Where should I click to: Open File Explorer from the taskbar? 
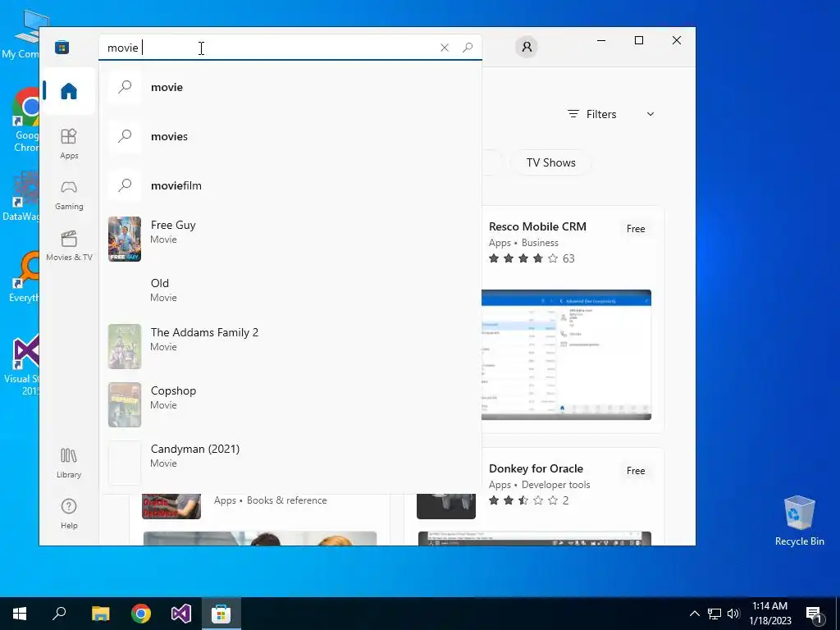click(100, 614)
